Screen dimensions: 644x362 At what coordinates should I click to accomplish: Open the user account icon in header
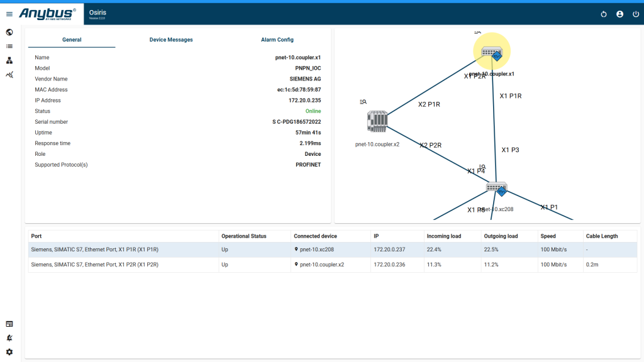coord(619,14)
